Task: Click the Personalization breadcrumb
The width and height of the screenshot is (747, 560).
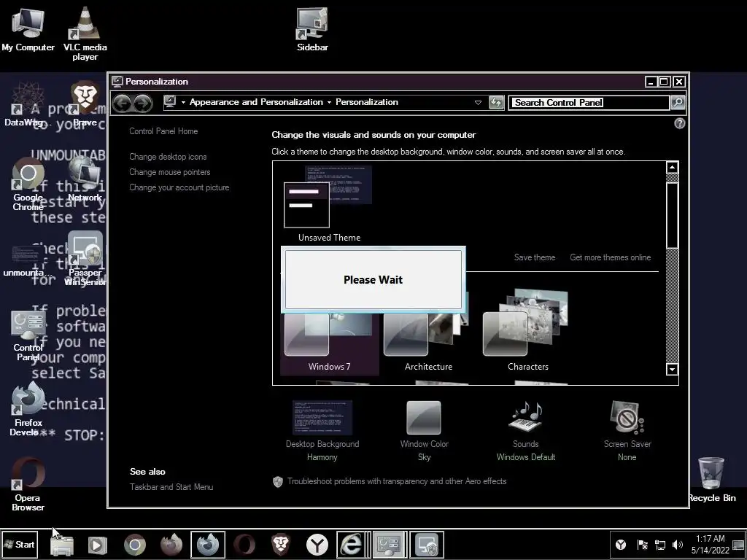Action: (367, 102)
